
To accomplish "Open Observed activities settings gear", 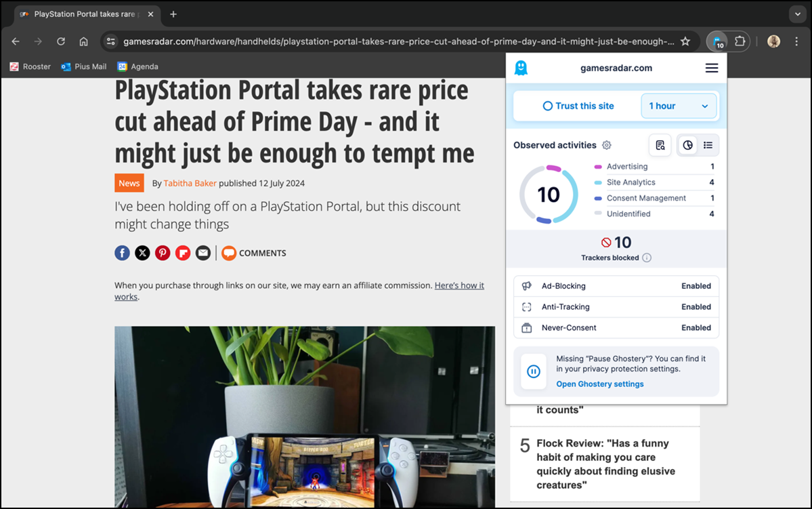I will [606, 145].
